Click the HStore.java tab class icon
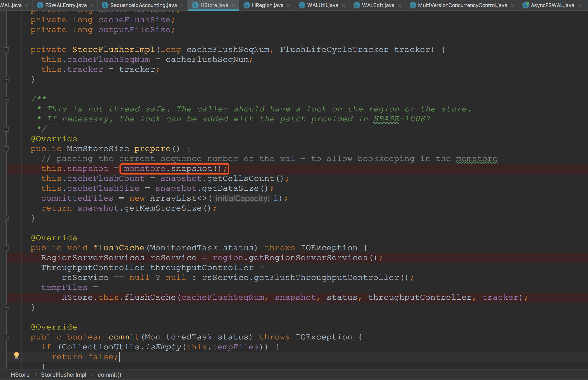Viewport: 588px width, 380px height. coord(195,5)
